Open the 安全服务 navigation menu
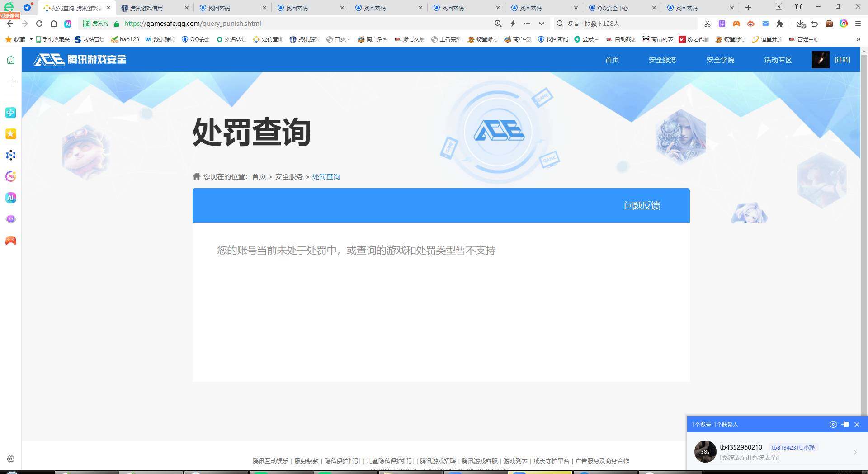The height and width of the screenshot is (474, 868). click(x=662, y=60)
